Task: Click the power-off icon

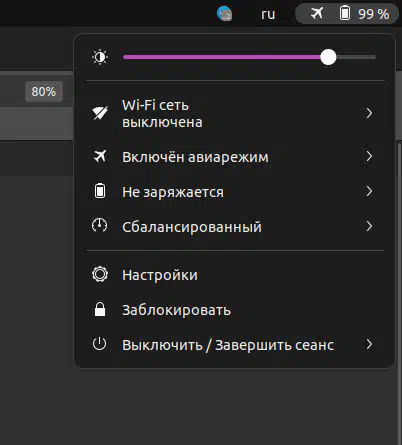Action: pyautogui.click(x=100, y=344)
